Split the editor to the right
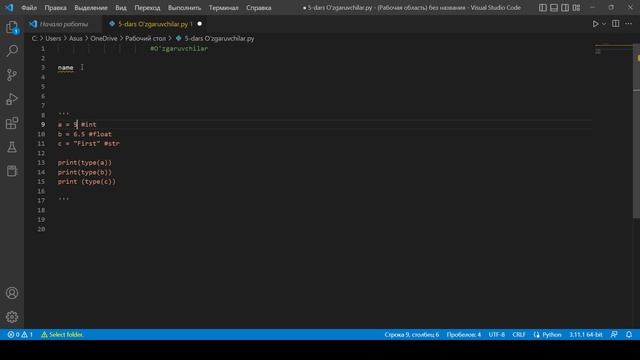The image size is (640, 360). (x=616, y=24)
